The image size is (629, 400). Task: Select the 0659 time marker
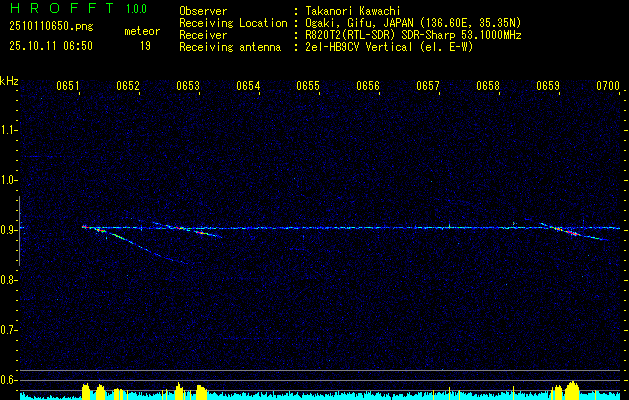pos(548,86)
